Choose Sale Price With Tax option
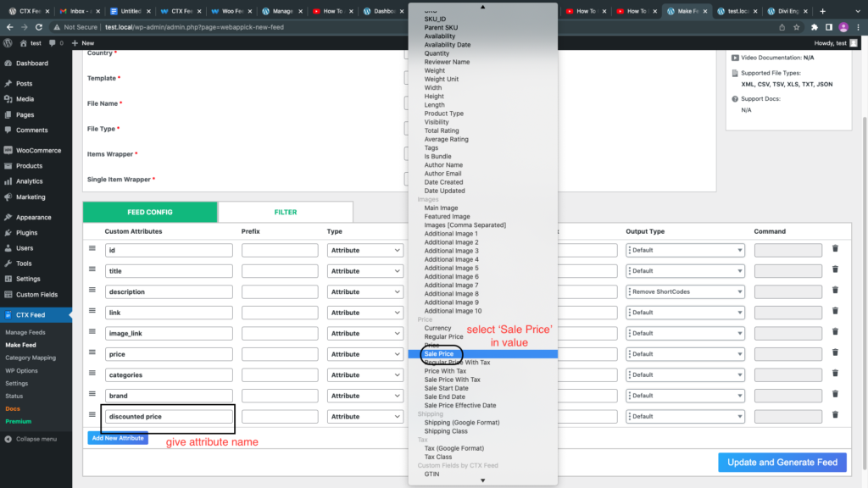 (453, 380)
